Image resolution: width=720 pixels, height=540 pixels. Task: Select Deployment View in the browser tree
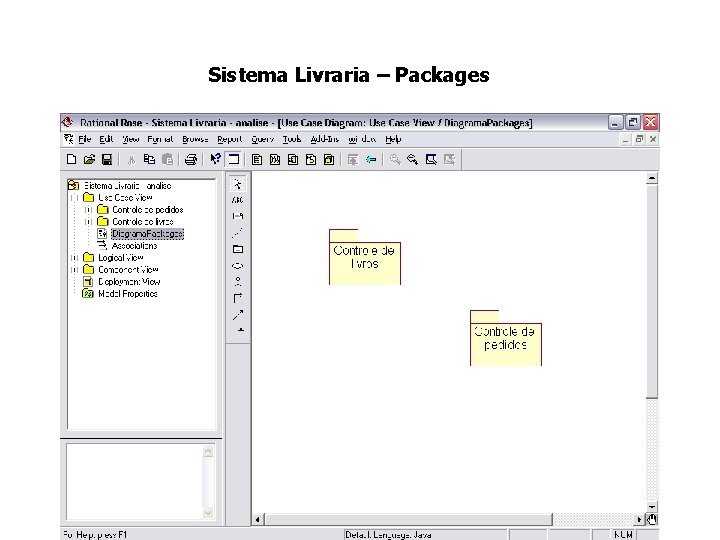[129, 281]
